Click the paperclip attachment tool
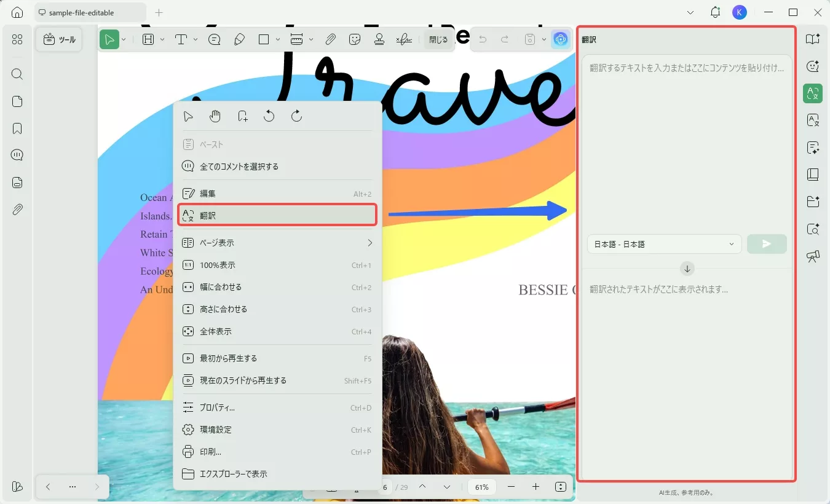Screen dimensions: 830x504 330,39
